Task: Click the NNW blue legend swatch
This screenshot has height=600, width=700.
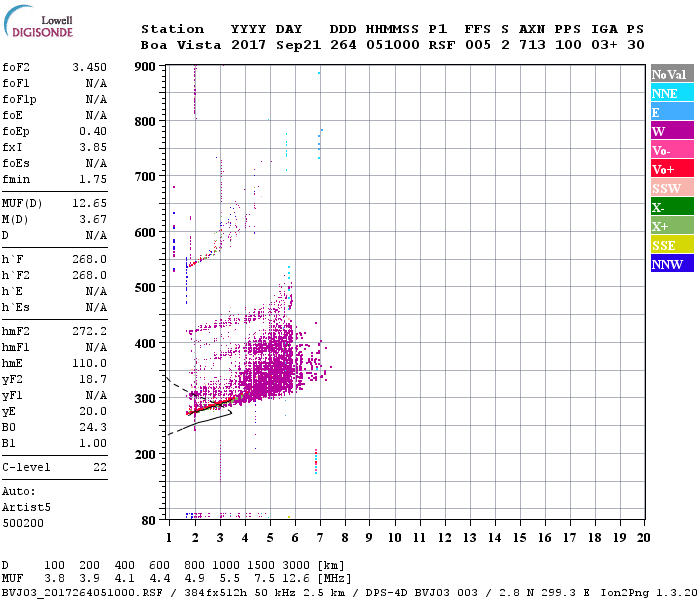Action: 672,263
